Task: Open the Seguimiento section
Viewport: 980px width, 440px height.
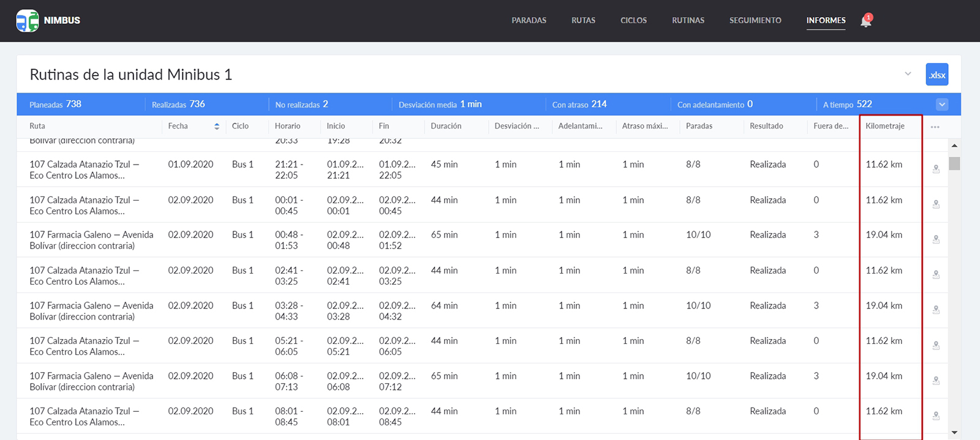Action: [x=755, y=20]
